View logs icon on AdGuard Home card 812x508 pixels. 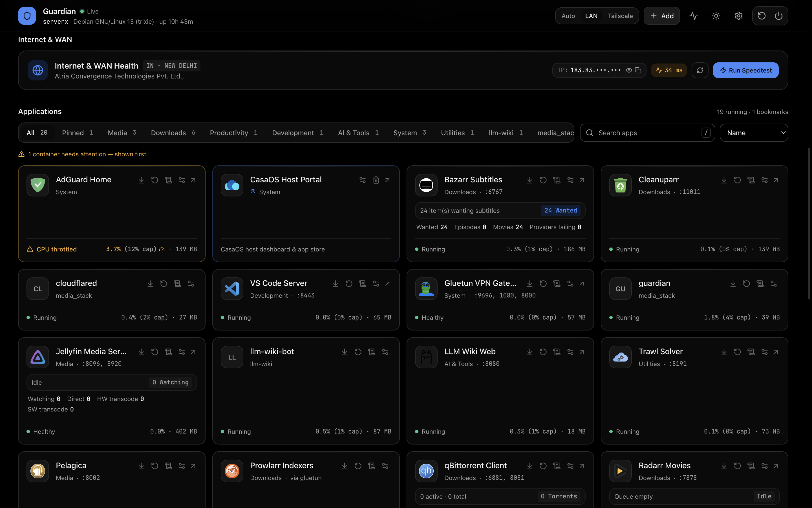click(168, 180)
